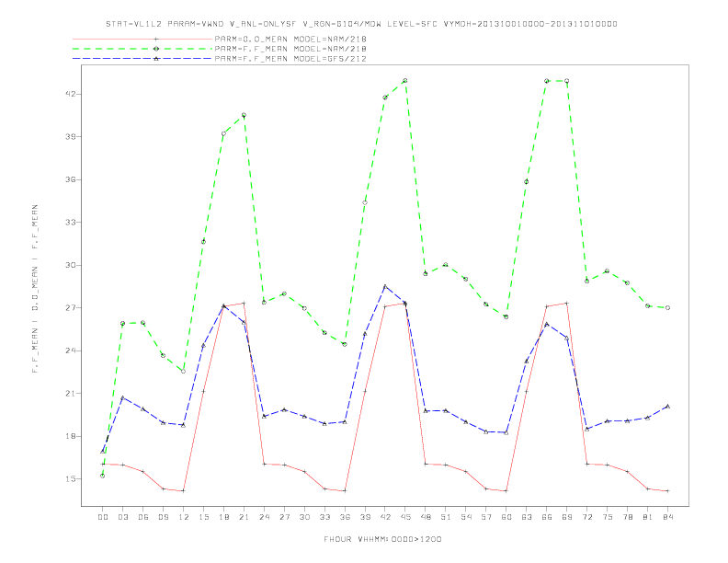Click x-axis forecast hour label 75
Viewport: 728px width, 563px height.
click(x=608, y=517)
